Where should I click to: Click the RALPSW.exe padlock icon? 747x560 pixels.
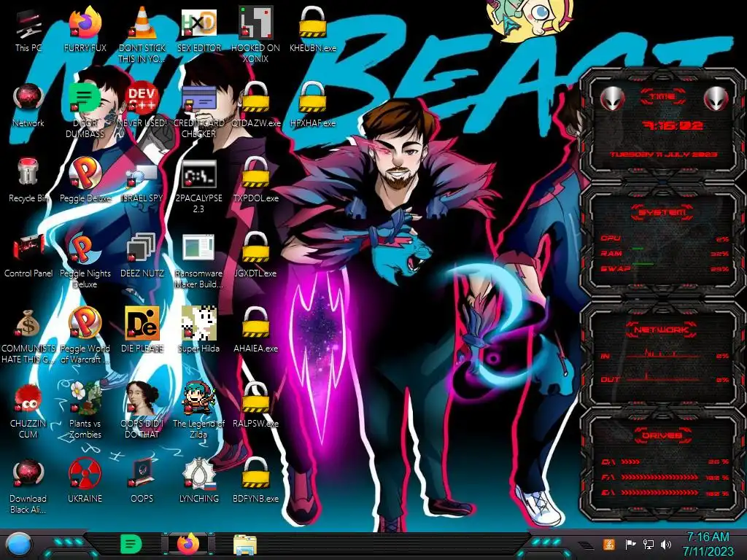tap(256, 405)
